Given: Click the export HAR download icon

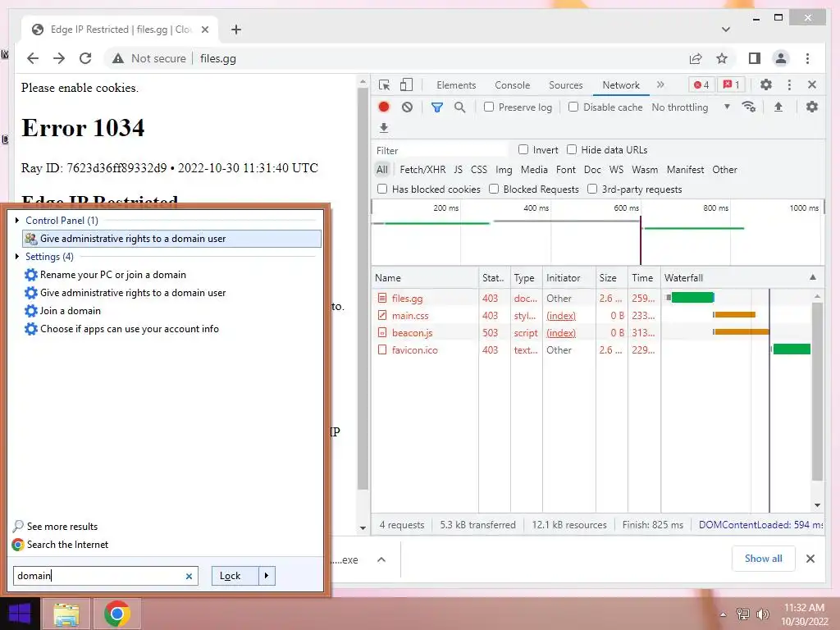Looking at the screenshot, I should click(x=384, y=127).
